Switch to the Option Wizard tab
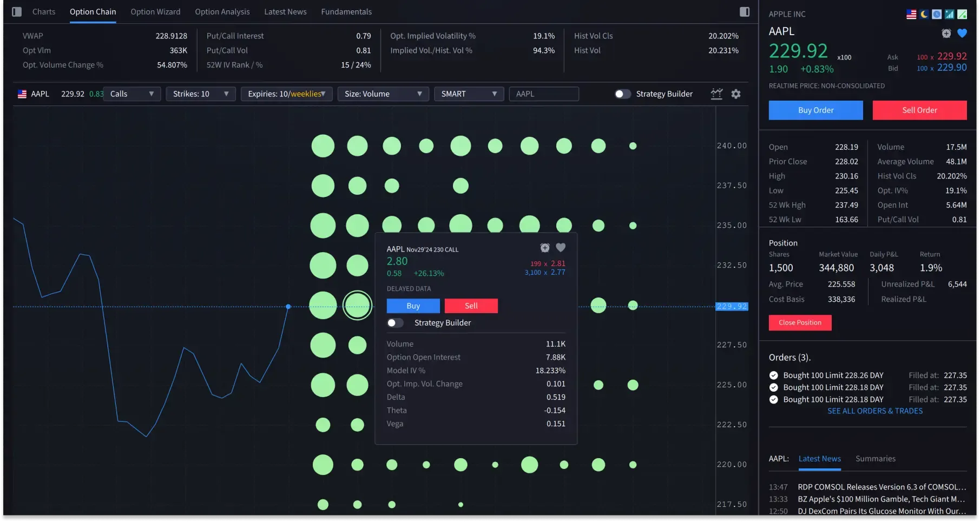980x522 pixels. point(155,11)
